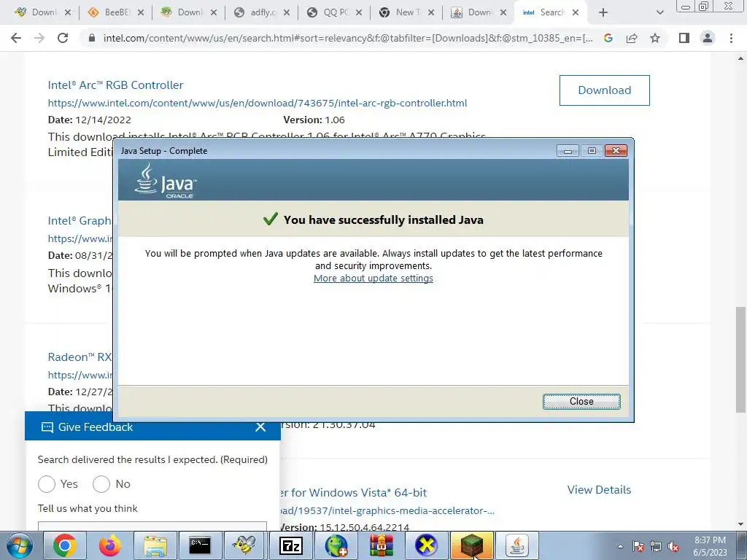Click the browser forward arrow

click(x=39, y=38)
